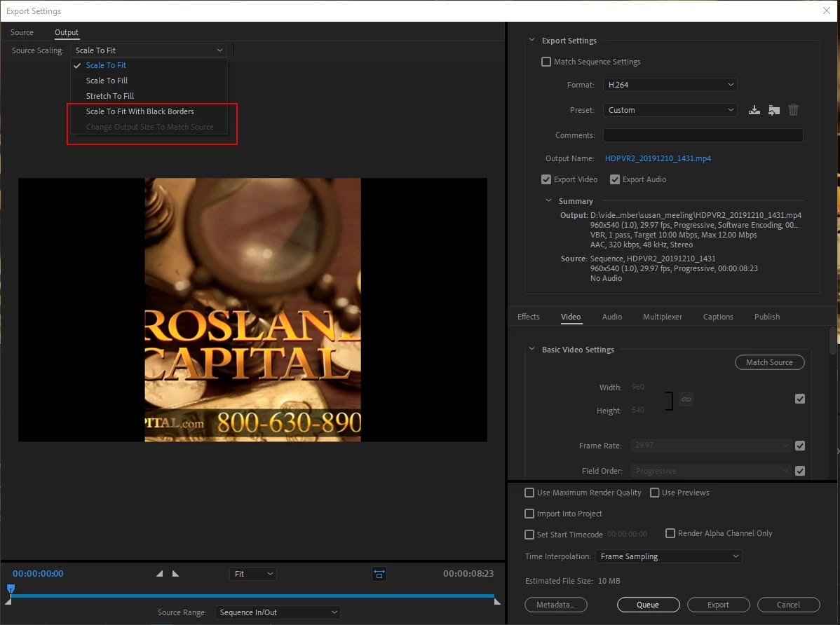Click the Height value 540
Screen dimensions: 840x625
pyautogui.click(x=637, y=410)
